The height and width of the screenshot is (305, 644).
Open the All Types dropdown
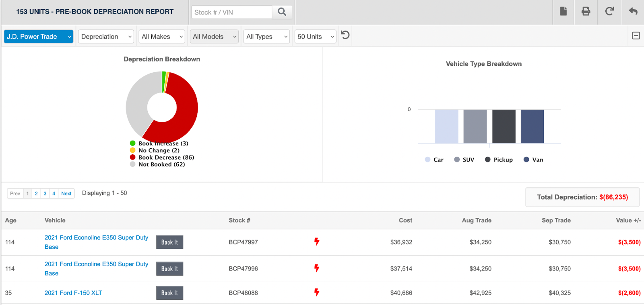pyautogui.click(x=266, y=37)
